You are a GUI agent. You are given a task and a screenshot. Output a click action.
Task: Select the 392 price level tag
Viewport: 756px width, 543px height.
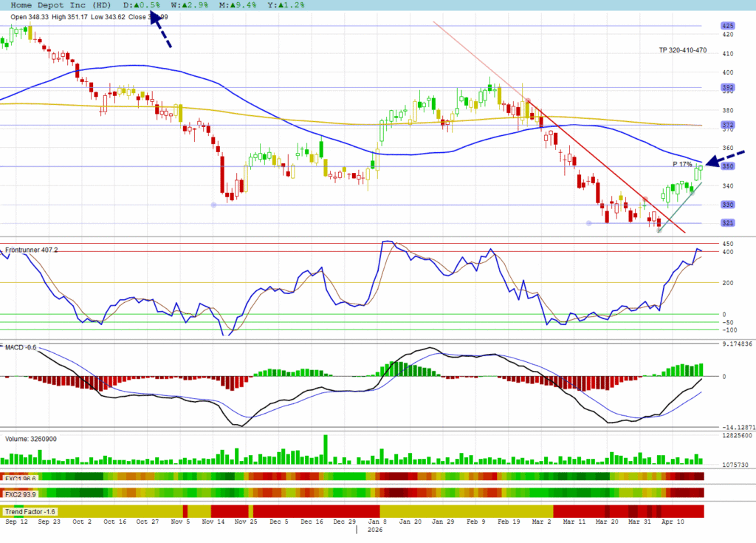pos(727,87)
